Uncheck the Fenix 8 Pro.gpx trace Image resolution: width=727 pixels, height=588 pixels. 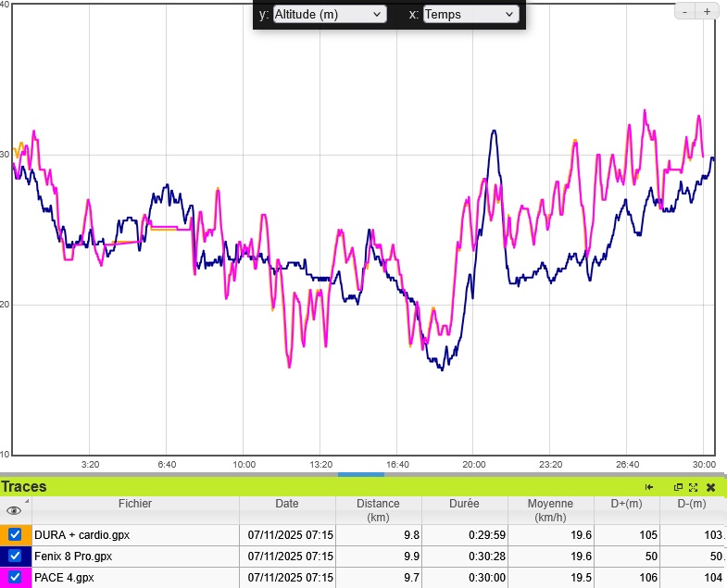pos(15,556)
